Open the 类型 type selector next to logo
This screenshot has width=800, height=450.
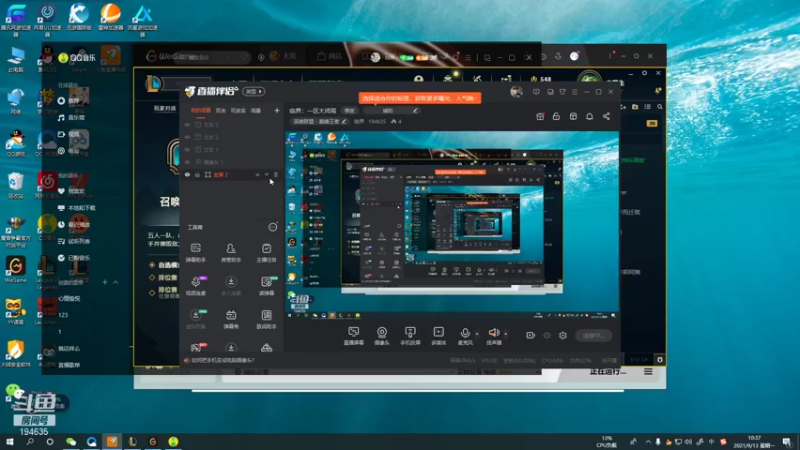[254, 91]
